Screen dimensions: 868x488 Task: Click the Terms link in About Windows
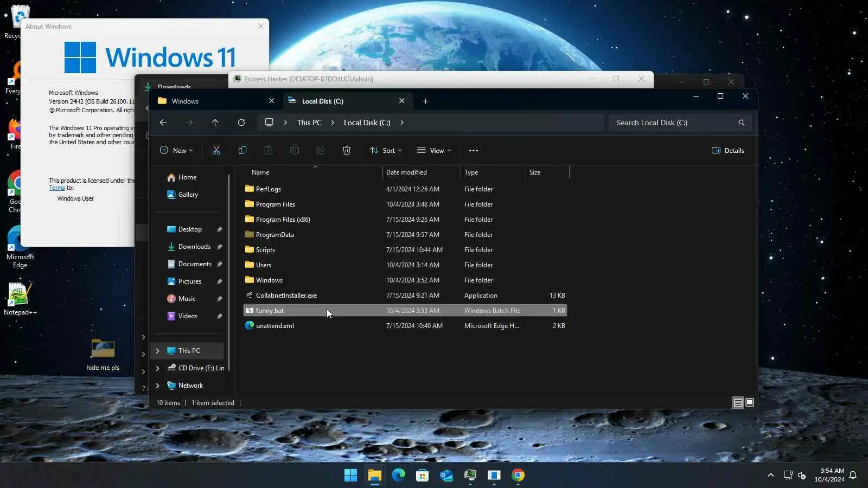click(57, 188)
